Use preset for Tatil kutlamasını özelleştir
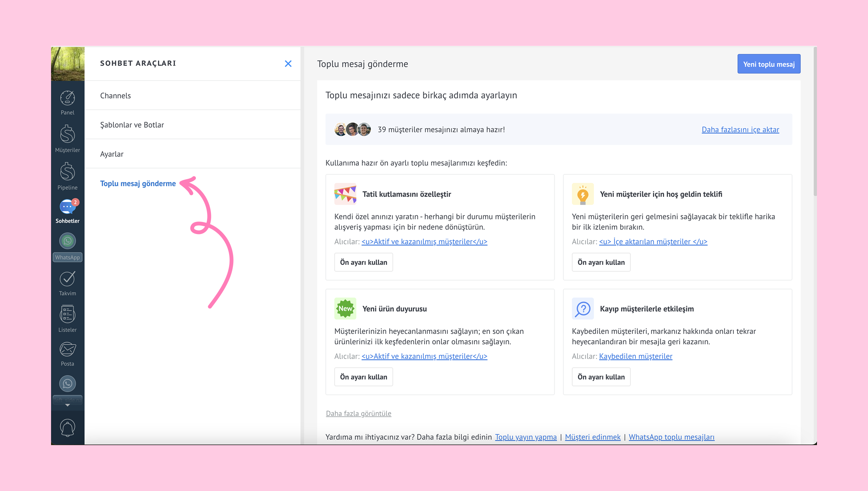 [x=363, y=262]
